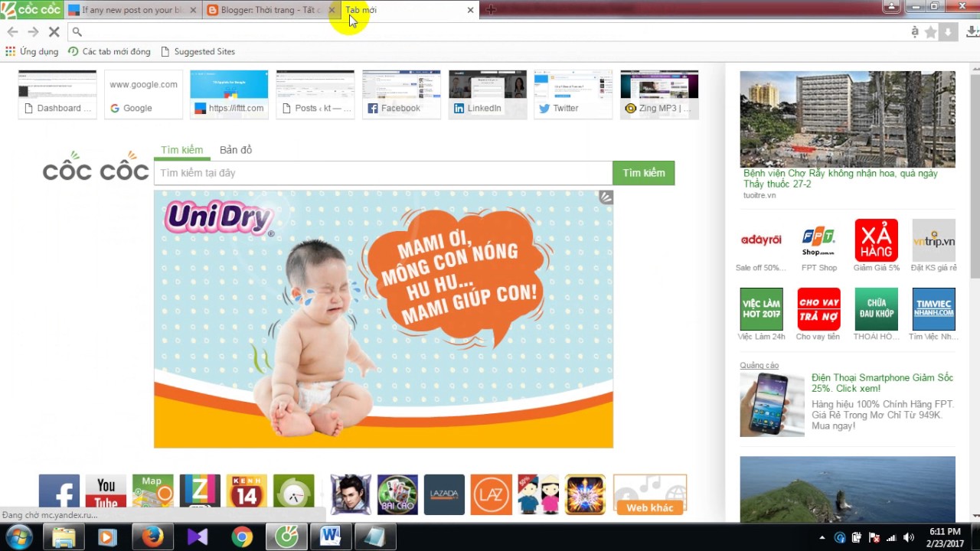Open the ifttt.com speed-dial thumbnail
The height and width of the screenshot is (551, 980).
[229, 94]
